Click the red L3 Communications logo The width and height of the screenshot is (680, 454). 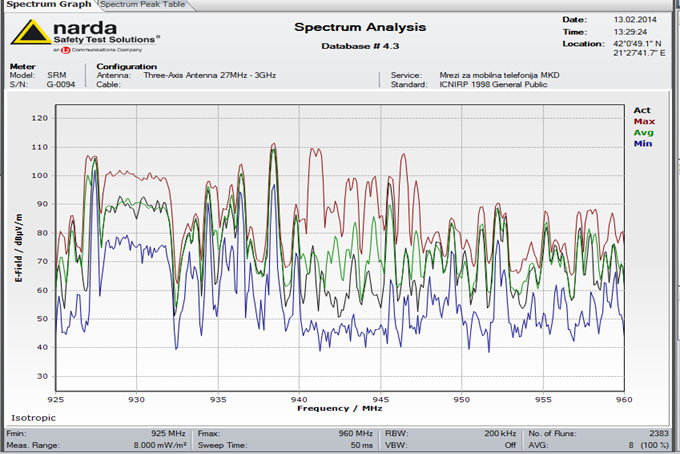click(66, 48)
